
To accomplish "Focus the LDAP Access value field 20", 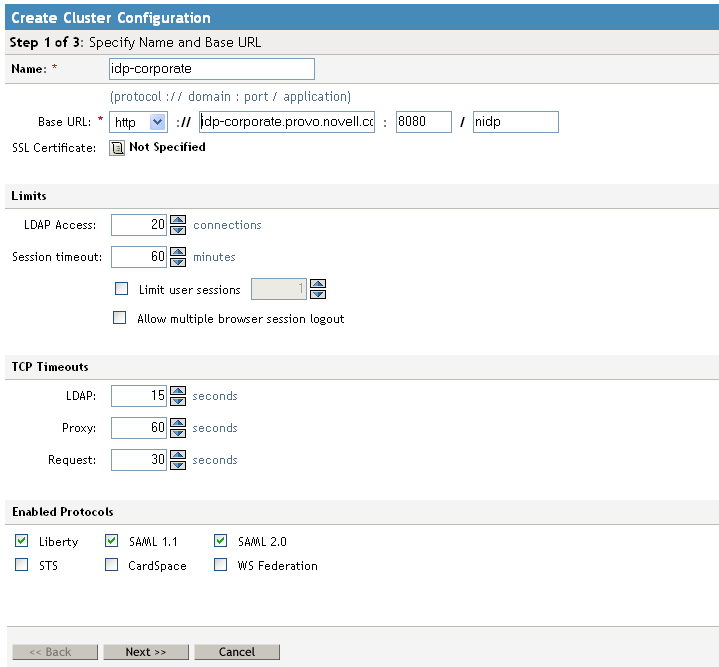I will (x=139, y=225).
